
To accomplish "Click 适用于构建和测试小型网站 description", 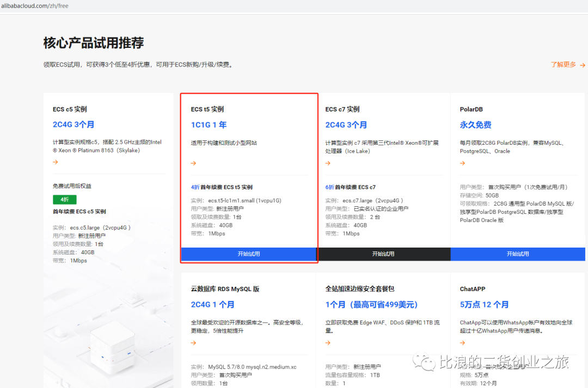I will point(224,143).
